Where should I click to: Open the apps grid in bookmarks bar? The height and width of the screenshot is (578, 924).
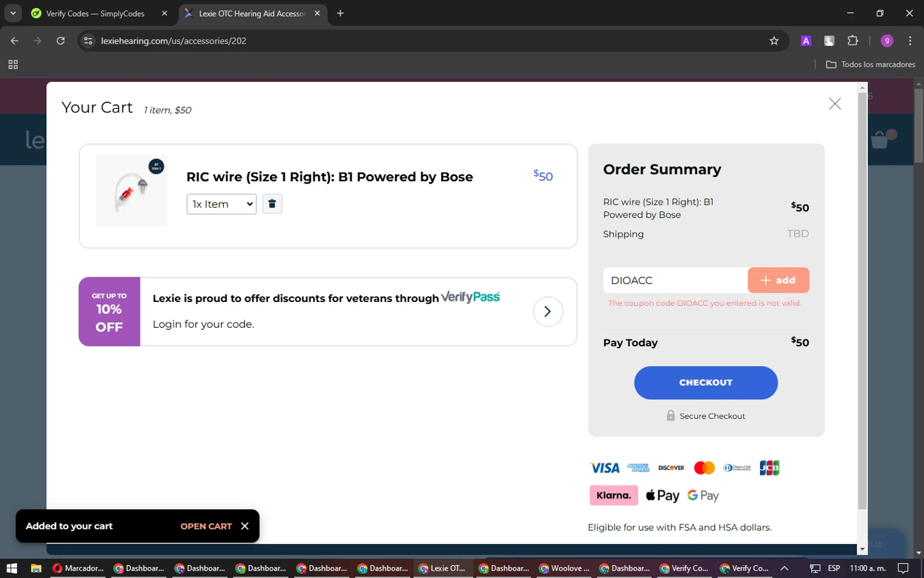coord(13,64)
